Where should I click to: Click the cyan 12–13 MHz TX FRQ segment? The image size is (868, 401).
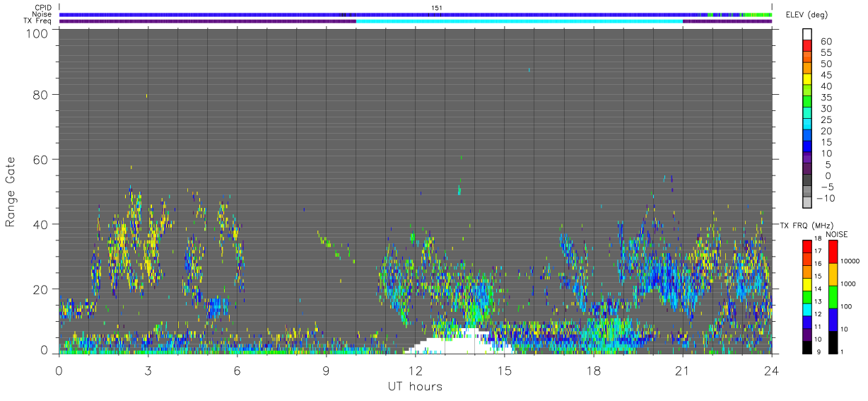pyautogui.click(x=807, y=309)
